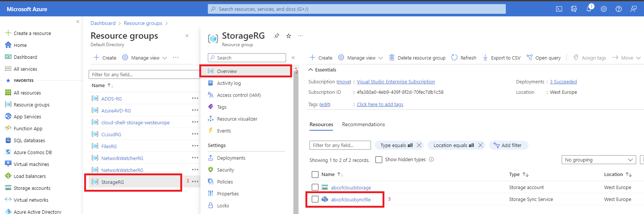Open Cloud Shell from the top bar
This screenshot has height=214, width=644.
click(x=559, y=9)
